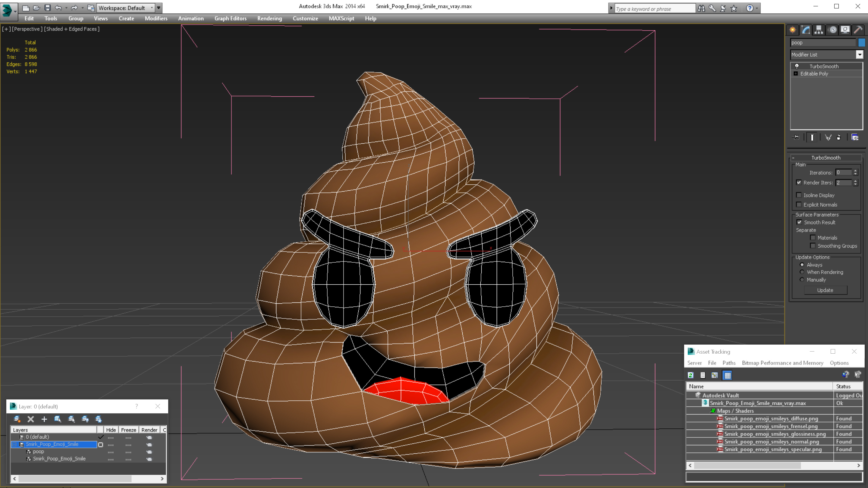
Task: Open the quick access toolbar customize arrow
Action: coord(159,8)
